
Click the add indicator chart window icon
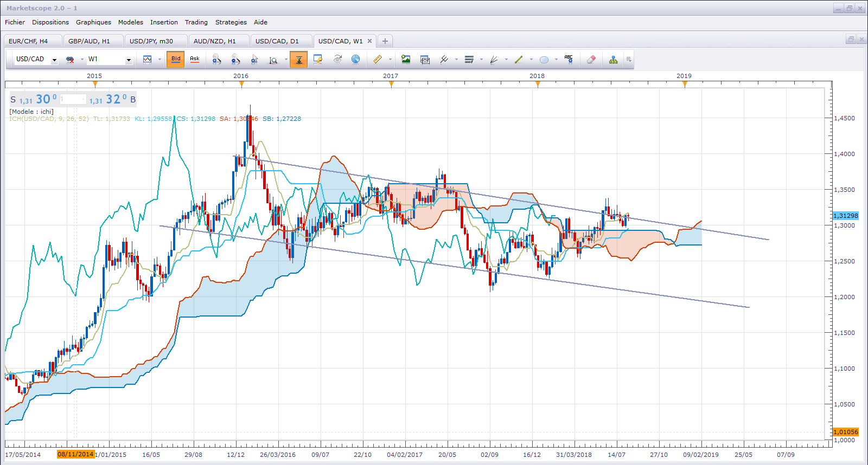pos(425,60)
